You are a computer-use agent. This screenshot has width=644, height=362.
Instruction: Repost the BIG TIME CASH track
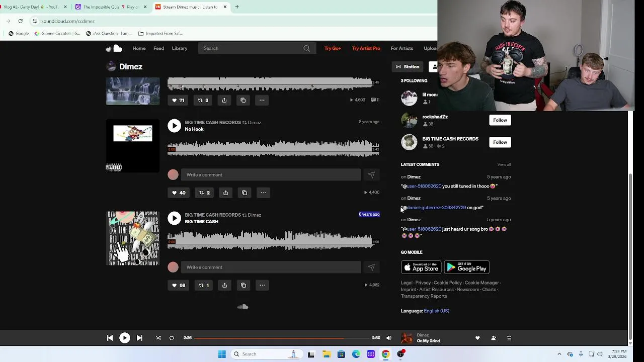pyautogui.click(x=204, y=285)
